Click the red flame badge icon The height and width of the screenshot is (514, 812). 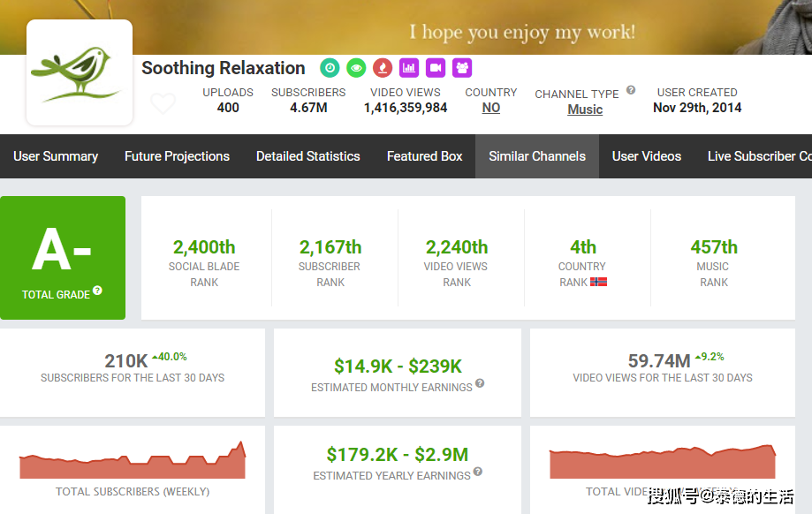[383, 68]
